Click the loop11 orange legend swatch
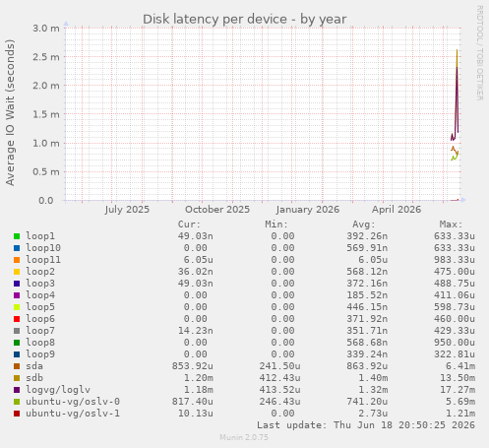Viewport: 489px width, 448px height. tap(17, 260)
